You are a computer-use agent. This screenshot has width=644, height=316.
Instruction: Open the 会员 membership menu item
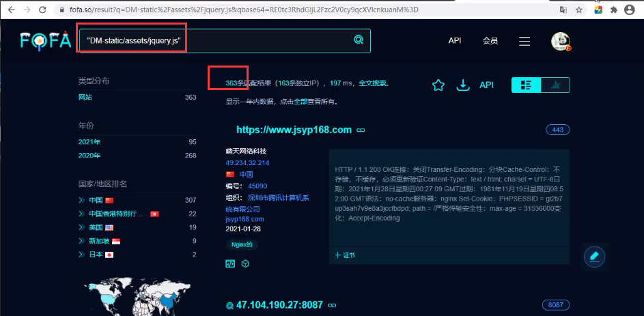point(490,41)
